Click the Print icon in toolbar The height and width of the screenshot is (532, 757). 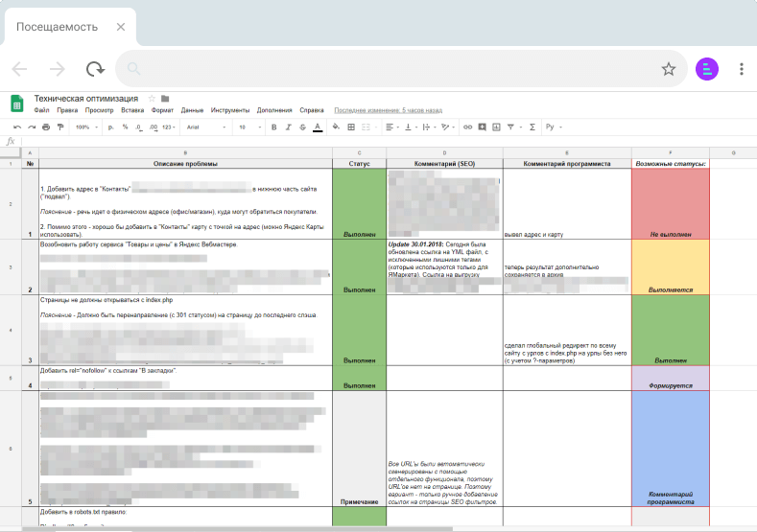[x=46, y=127]
